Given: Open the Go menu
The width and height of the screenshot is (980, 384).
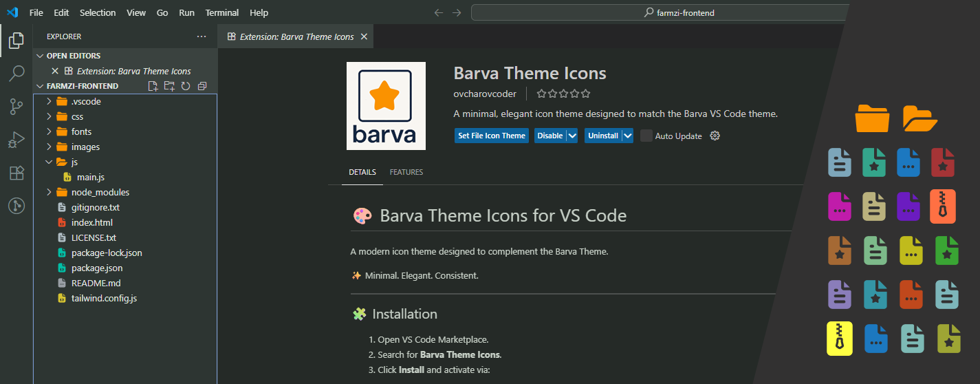Looking at the screenshot, I should (x=162, y=12).
